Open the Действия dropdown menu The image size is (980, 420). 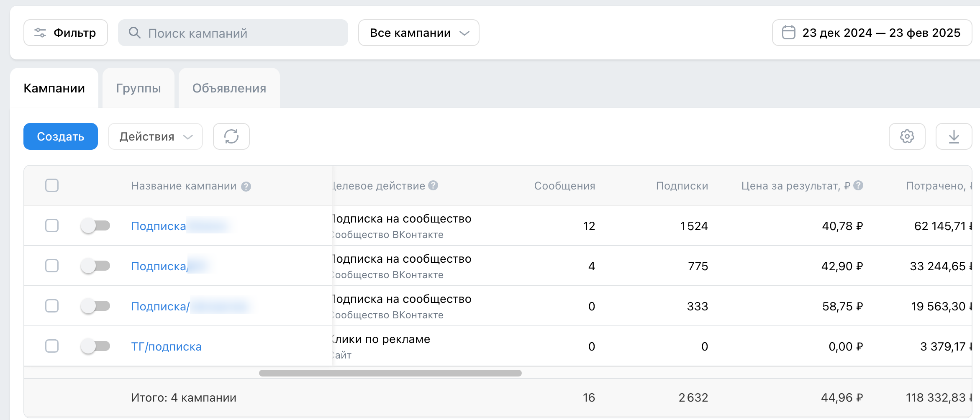click(155, 136)
